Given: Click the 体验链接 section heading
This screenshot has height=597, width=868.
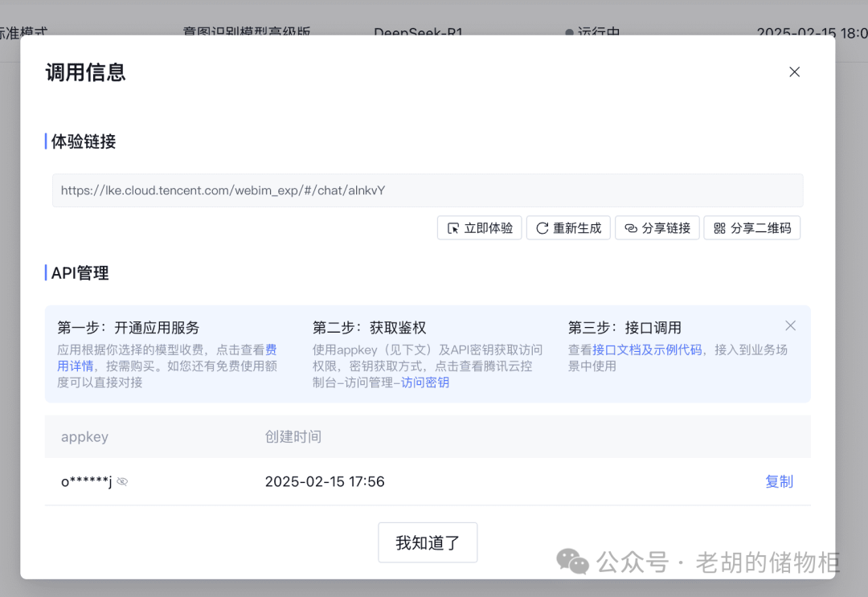Looking at the screenshot, I should click(84, 141).
